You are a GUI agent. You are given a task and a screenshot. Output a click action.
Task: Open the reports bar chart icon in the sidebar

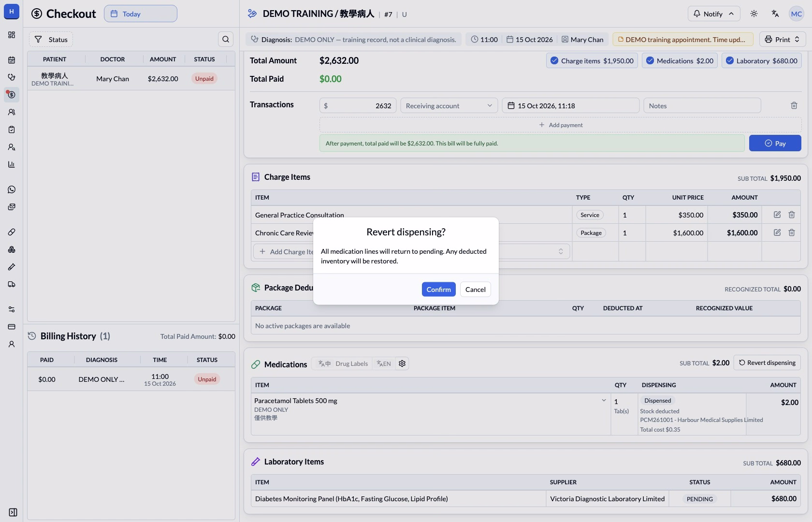click(12, 164)
